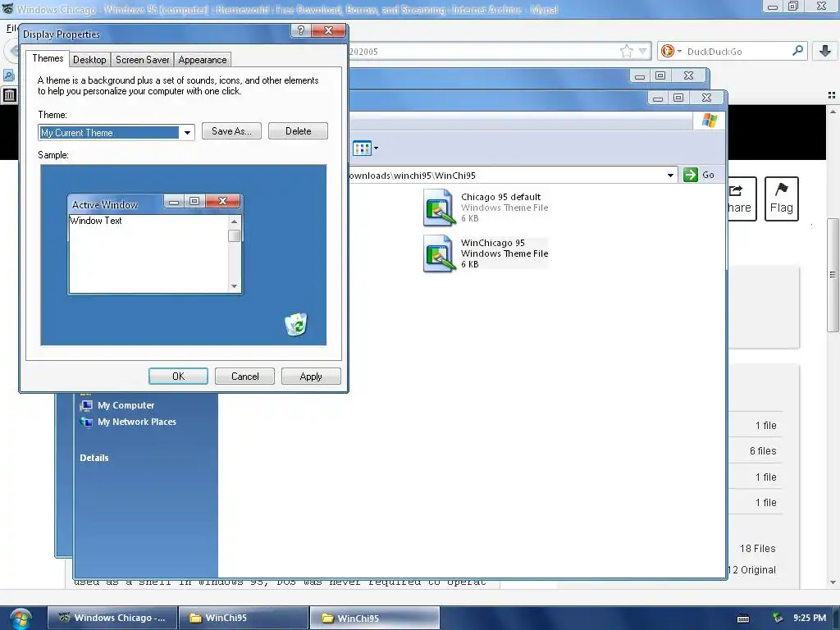The width and height of the screenshot is (840, 630).
Task: Click the Windows flag logo in Explorer
Action: coord(710,121)
